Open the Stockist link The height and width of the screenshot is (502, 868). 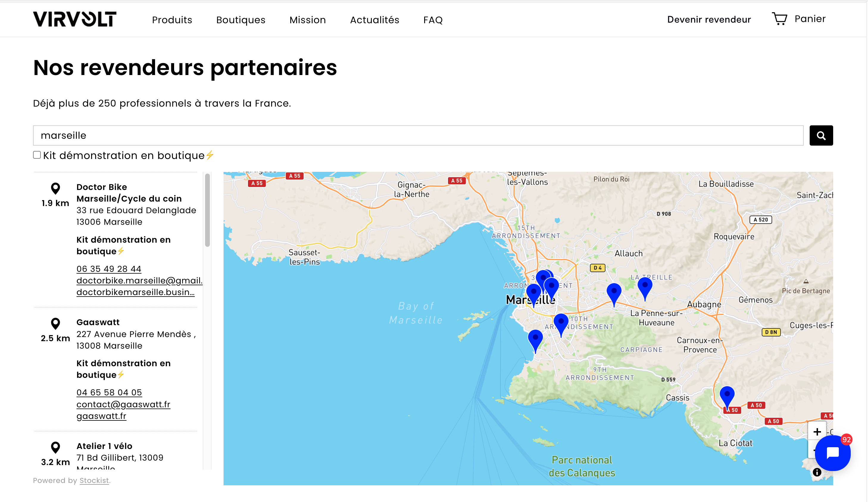(x=94, y=480)
